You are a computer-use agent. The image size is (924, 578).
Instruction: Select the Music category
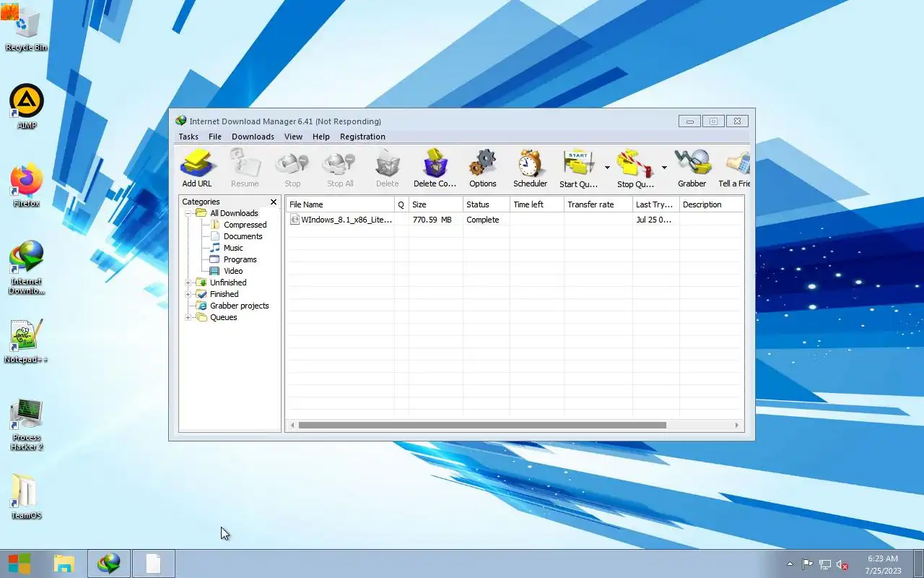click(233, 248)
